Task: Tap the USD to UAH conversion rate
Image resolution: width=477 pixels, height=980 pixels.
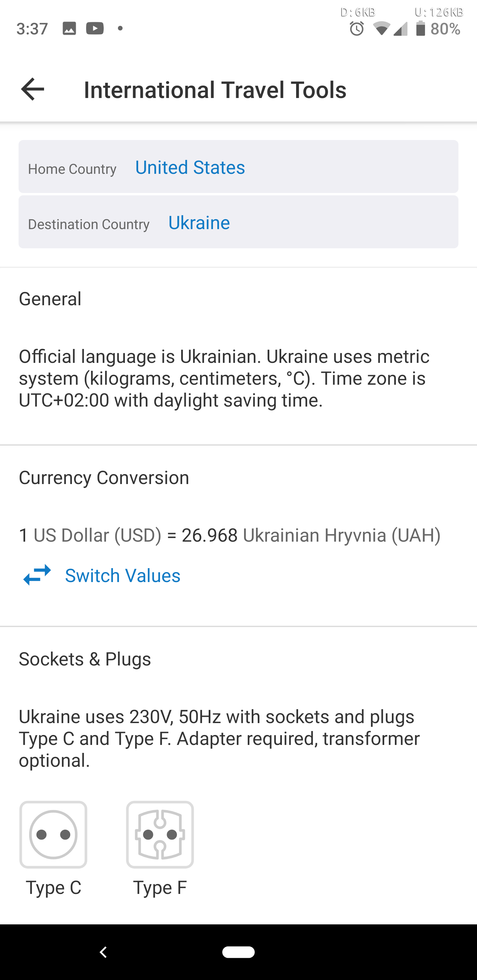Action: coord(230,535)
